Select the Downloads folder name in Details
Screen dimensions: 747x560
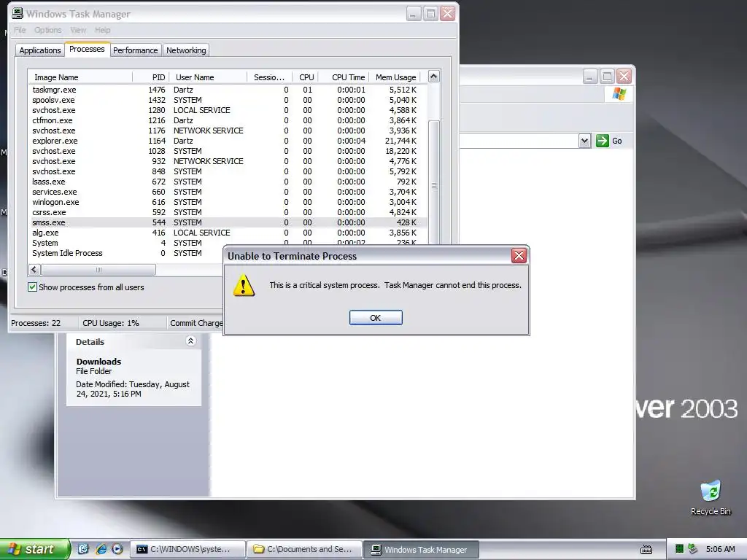coord(98,362)
